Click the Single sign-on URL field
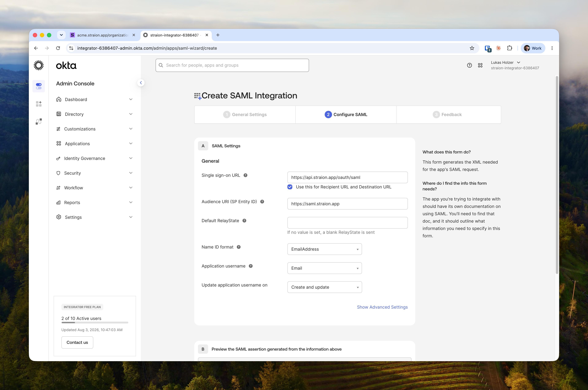This screenshot has width=588, height=390. click(x=347, y=178)
